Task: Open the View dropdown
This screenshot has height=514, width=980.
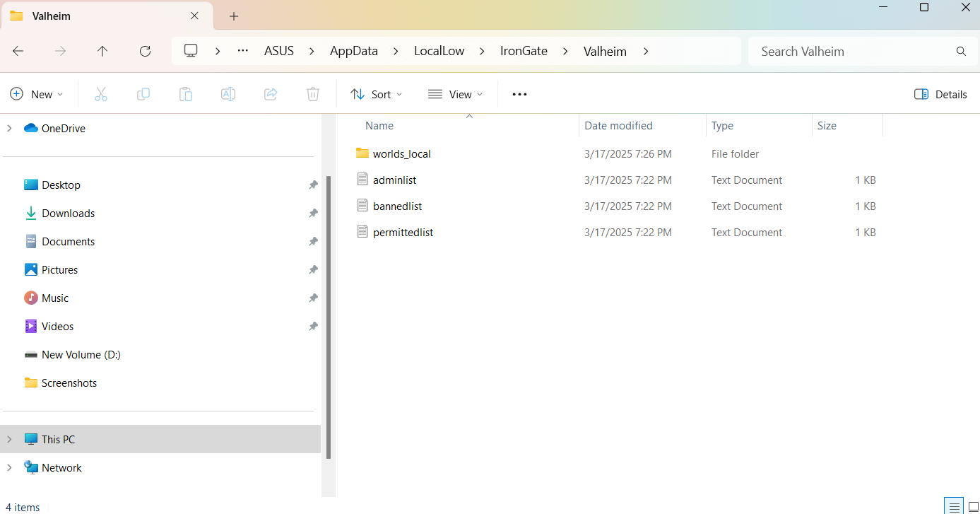Action: pos(455,93)
